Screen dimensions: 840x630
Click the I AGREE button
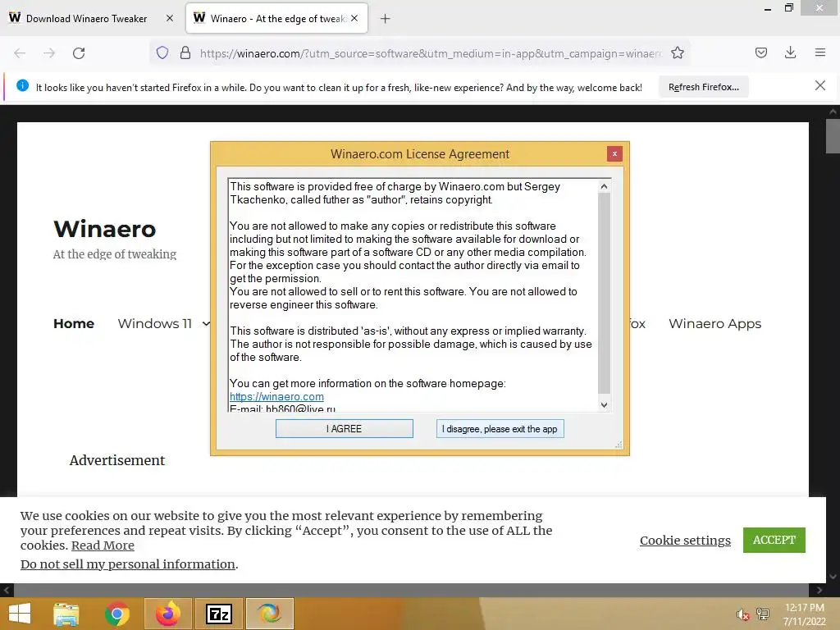click(345, 428)
